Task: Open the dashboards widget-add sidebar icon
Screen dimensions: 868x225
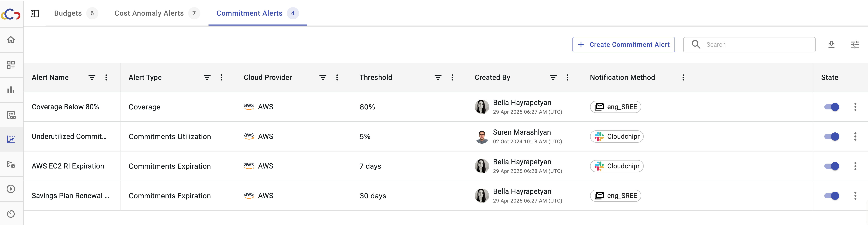Action: [x=11, y=65]
